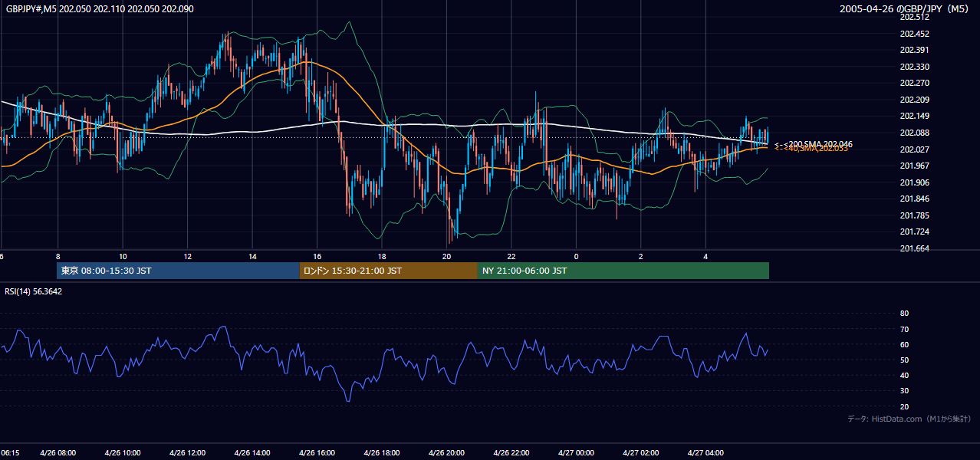This screenshot has width=980, height=460.
Task: Click the 4/26 10:00 bottom time label
Action: [x=123, y=453]
